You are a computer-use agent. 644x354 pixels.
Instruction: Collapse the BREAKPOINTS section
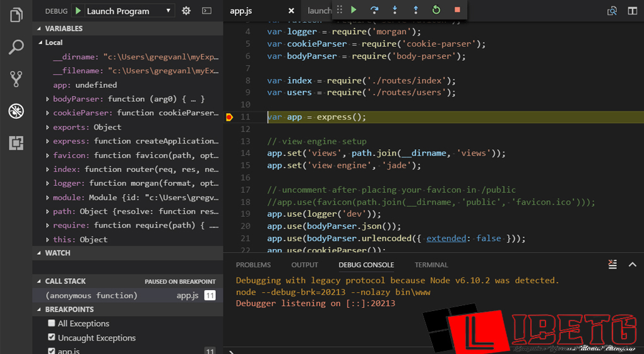(39, 309)
